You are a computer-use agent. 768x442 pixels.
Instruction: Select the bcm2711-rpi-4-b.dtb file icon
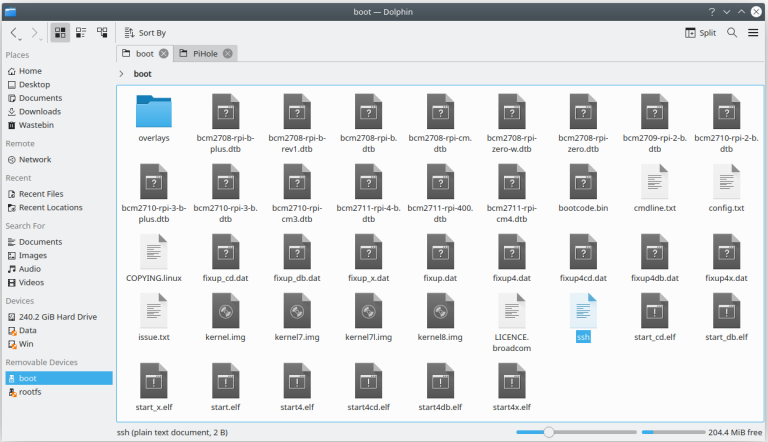368,182
